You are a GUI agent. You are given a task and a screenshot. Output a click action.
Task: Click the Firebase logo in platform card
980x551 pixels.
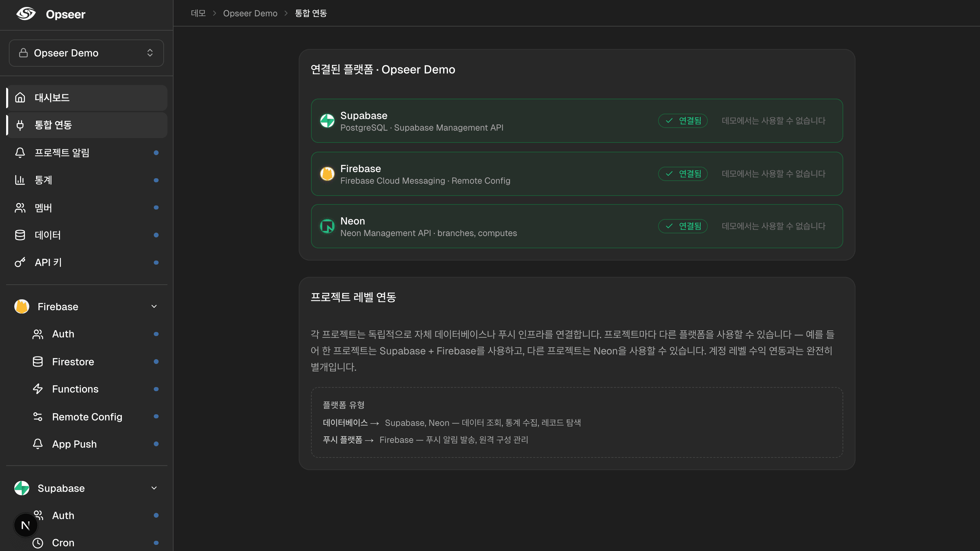click(x=327, y=174)
